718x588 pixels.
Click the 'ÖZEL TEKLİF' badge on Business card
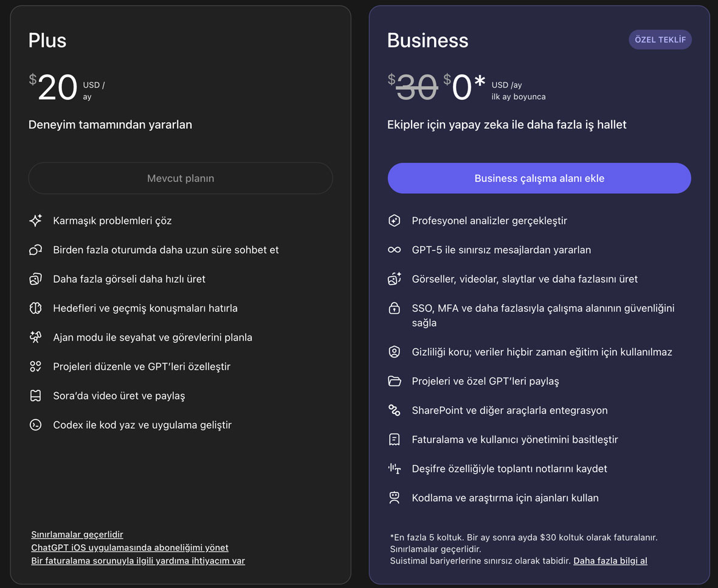point(660,39)
